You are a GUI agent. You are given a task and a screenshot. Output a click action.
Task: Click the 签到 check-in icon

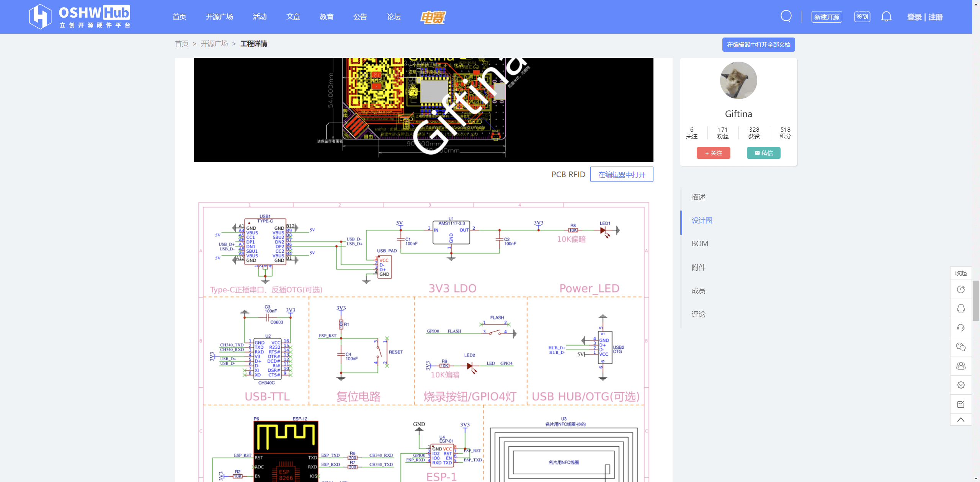862,16
